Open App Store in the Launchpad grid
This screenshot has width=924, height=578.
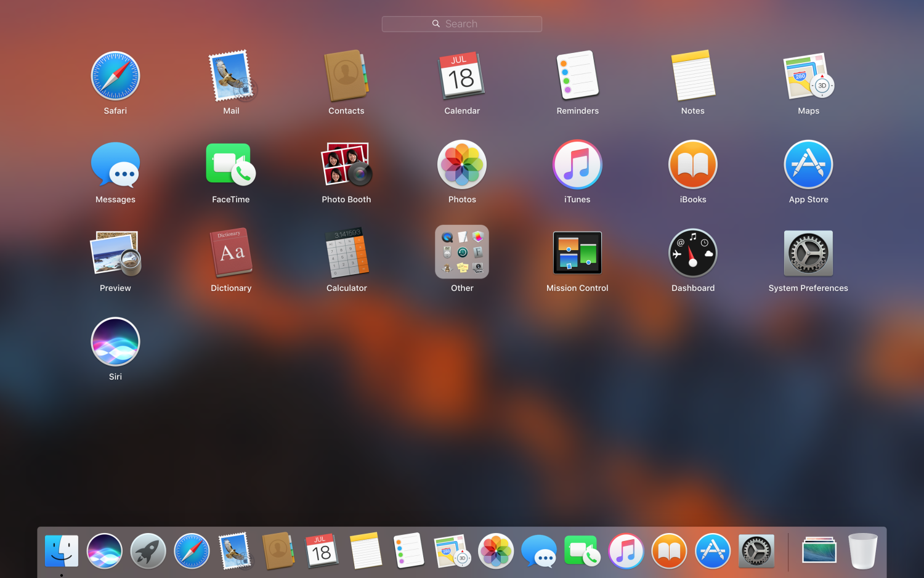coord(808,165)
